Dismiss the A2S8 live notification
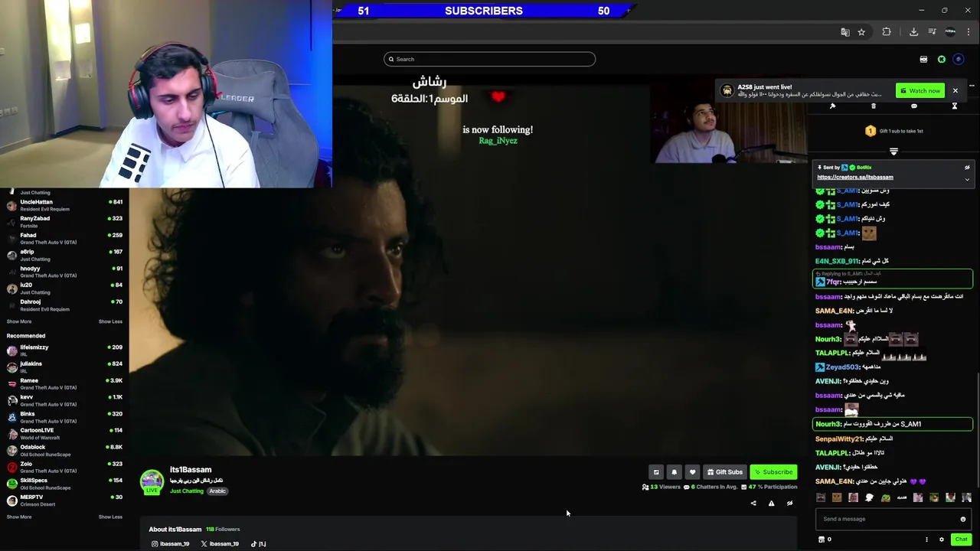Image resolution: width=980 pixels, height=551 pixels. (955, 91)
